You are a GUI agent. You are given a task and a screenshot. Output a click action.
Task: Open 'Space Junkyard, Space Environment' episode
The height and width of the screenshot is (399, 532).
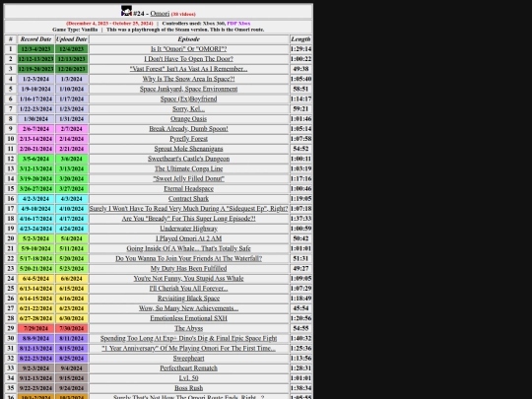(188, 89)
